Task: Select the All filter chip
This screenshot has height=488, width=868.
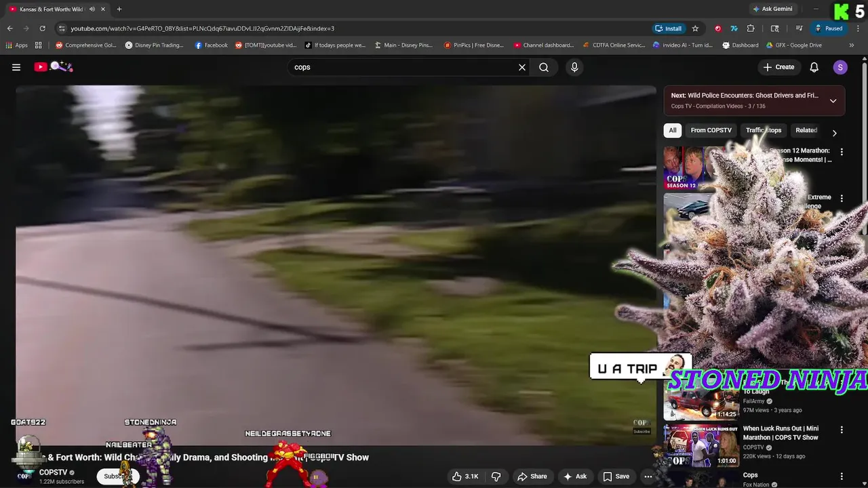Action: point(673,130)
